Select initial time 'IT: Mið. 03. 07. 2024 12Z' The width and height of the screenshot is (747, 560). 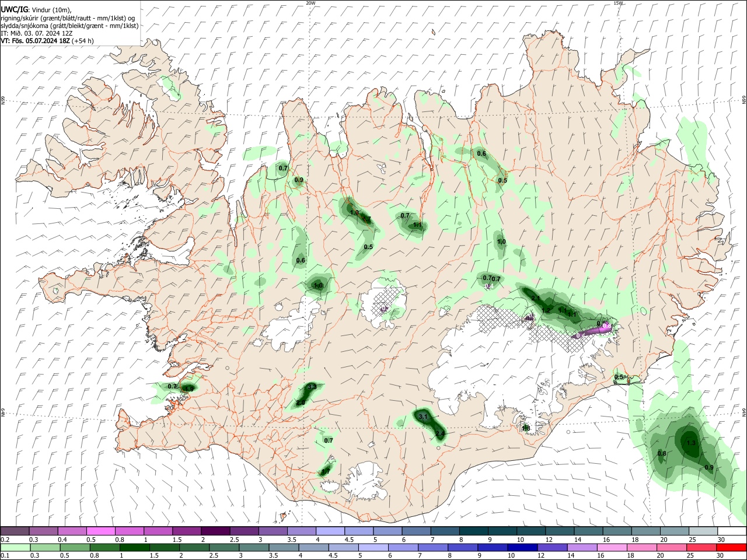click(37, 33)
